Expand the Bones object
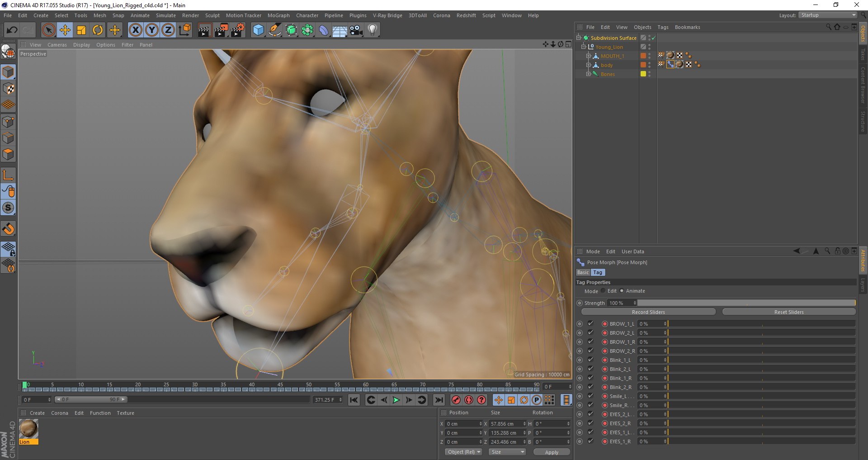This screenshot has height=460, width=868. (589, 74)
